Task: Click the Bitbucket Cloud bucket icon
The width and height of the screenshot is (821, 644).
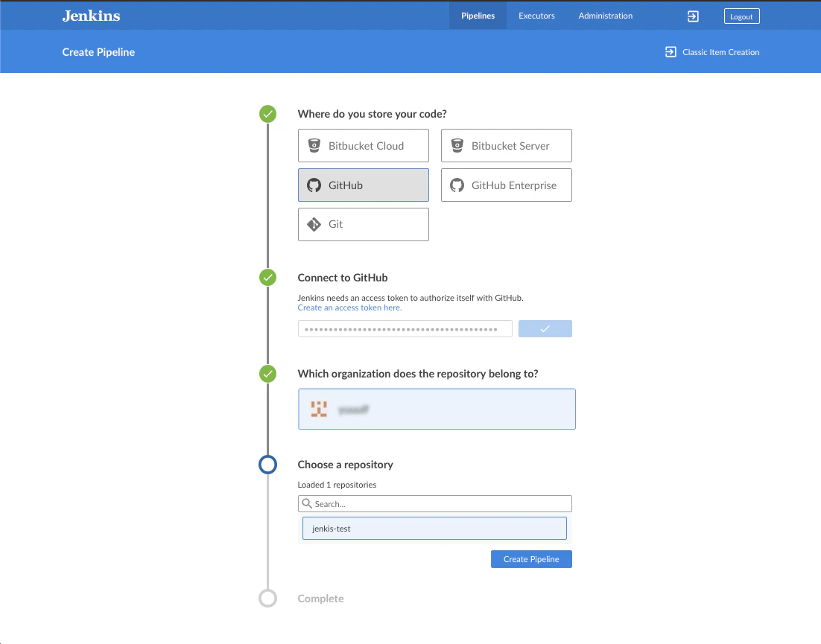Action: [x=314, y=145]
